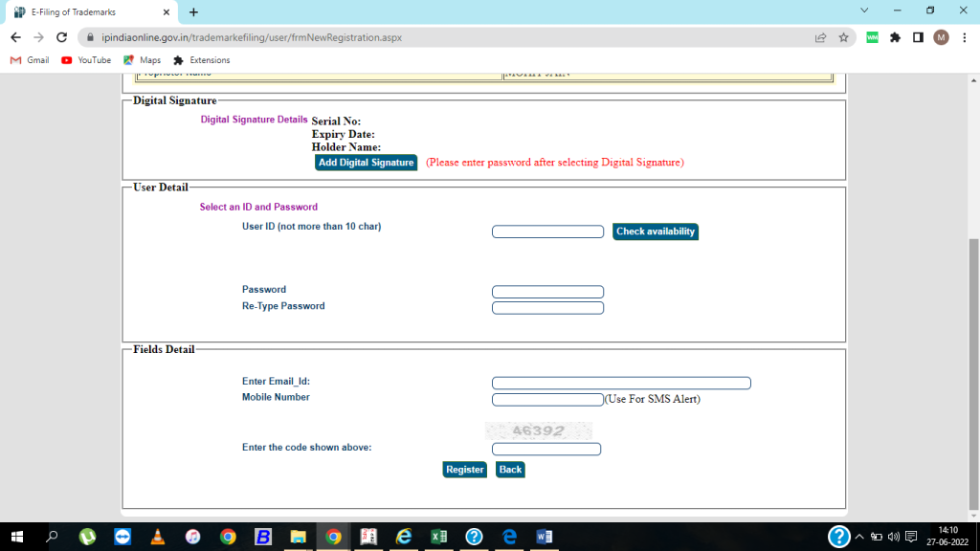980x551 pixels.
Task: Open TeamViewer from the taskbar
Action: (122, 537)
